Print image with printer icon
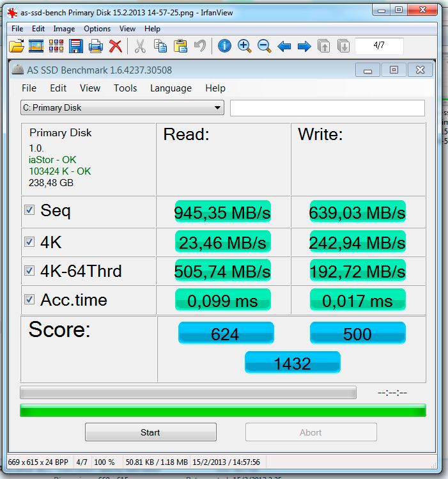The image size is (448, 479). [95, 46]
